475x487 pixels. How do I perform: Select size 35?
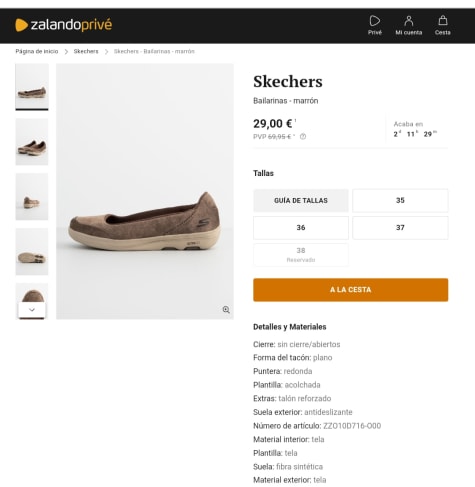click(400, 200)
